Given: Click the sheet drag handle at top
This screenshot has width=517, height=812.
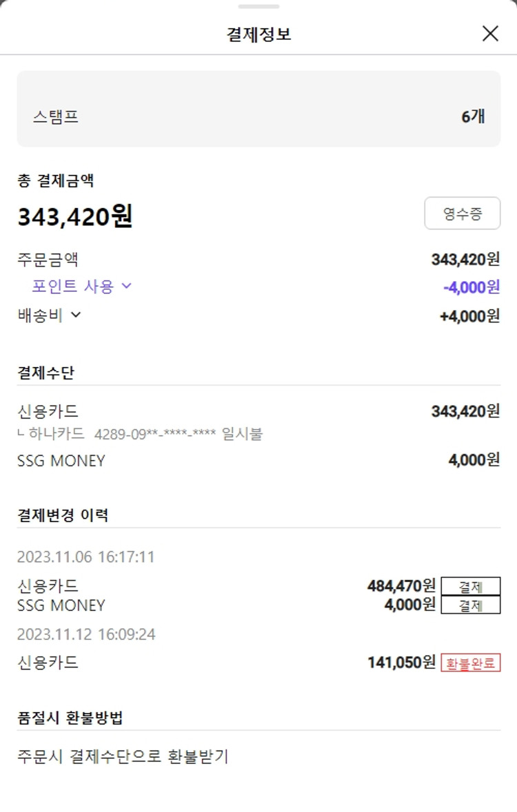Looking at the screenshot, I should pos(258,7).
